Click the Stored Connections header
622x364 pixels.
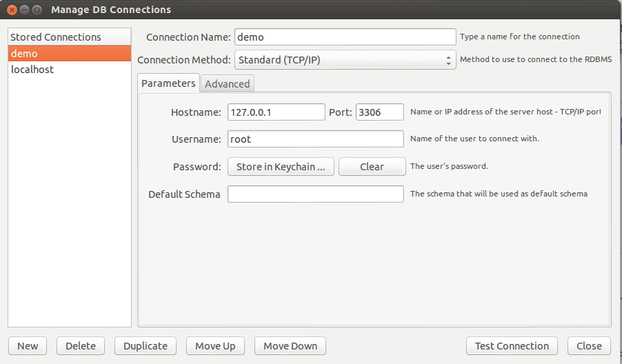coord(70,37)
